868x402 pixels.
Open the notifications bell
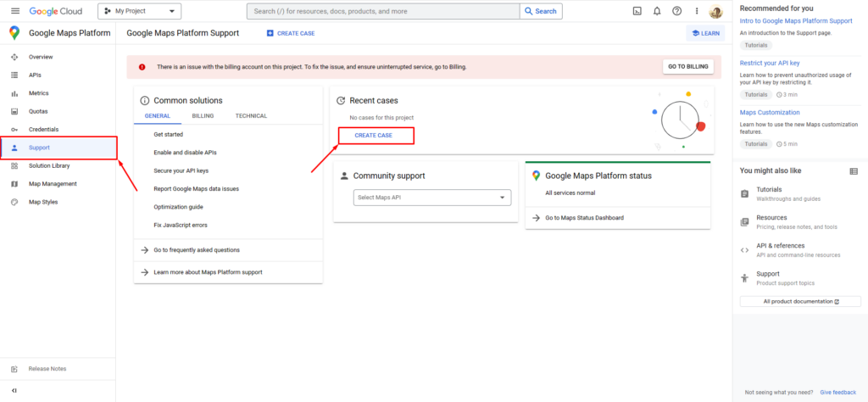click(657, 11)
